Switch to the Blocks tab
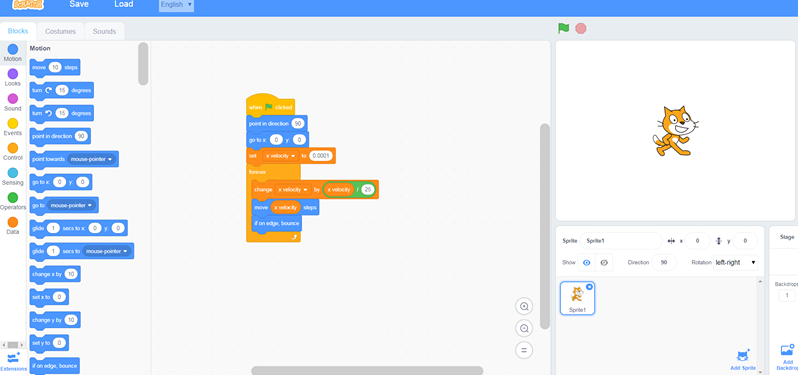 point(18,31)
